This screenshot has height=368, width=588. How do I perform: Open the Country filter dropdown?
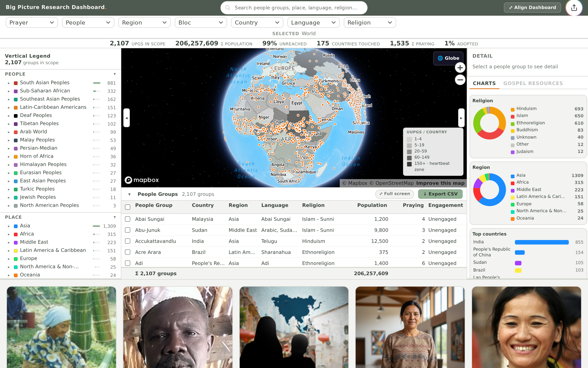pyautogui.click(x=257, y=23)
